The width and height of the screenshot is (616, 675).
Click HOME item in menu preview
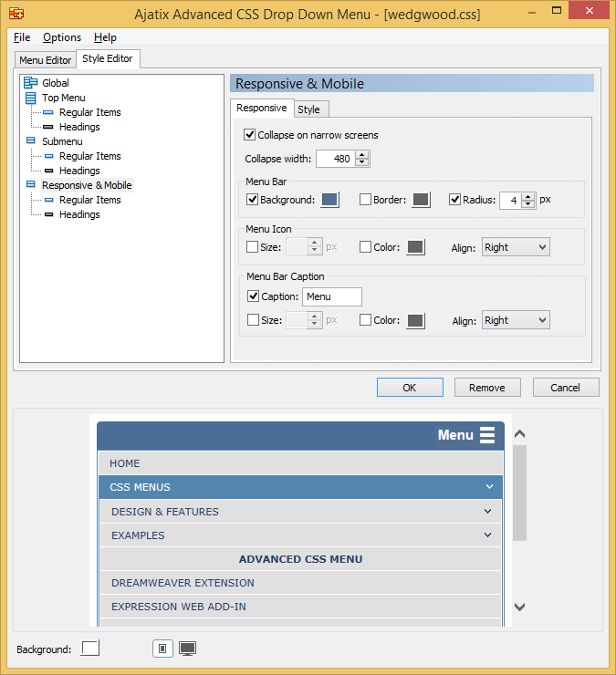click(x=300, y=463)
